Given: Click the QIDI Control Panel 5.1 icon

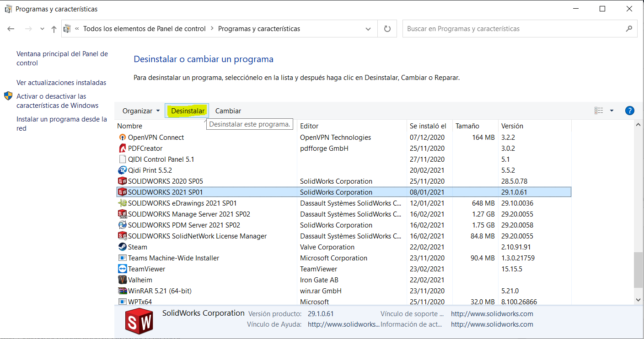Looking at the screenshot, I should 122,159.
